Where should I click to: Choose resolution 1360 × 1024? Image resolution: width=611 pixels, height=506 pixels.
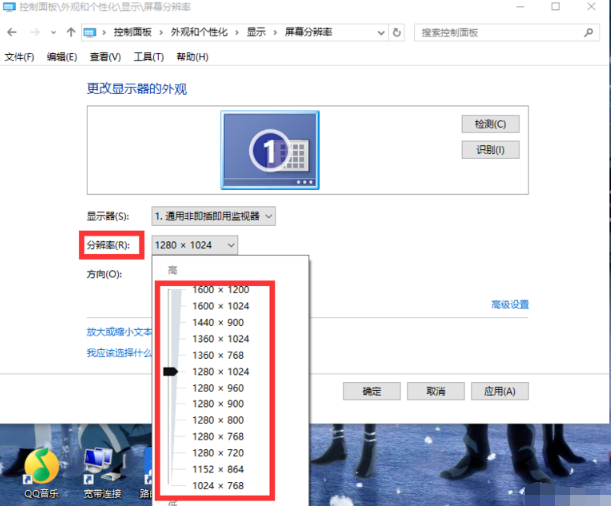pyautogui.click(x=221, y=339)
